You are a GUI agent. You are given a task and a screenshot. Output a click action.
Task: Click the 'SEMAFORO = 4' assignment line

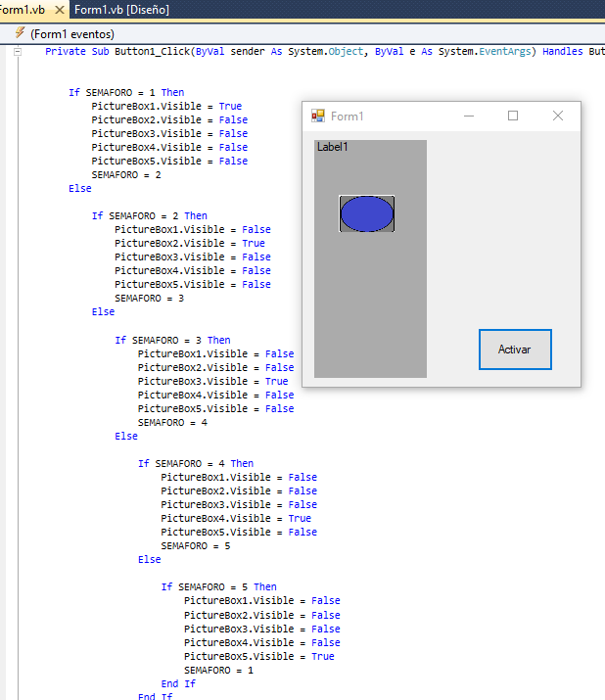(173, 422)
